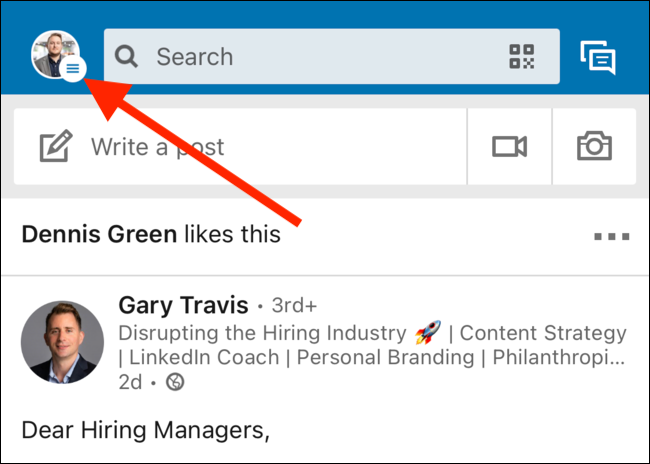Take a photo with the camera icon
The height and width of the screenshot is (464, 650).
[594, 147]
